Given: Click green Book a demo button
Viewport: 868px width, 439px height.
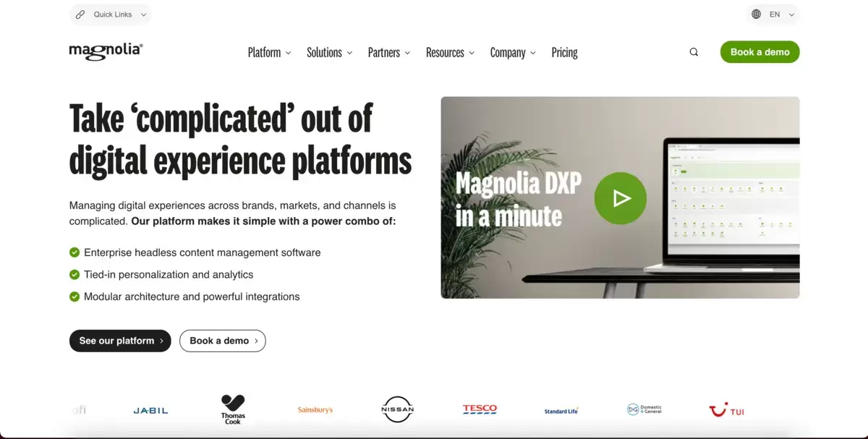Looking at the screenshot, I should tap(759, 52).
